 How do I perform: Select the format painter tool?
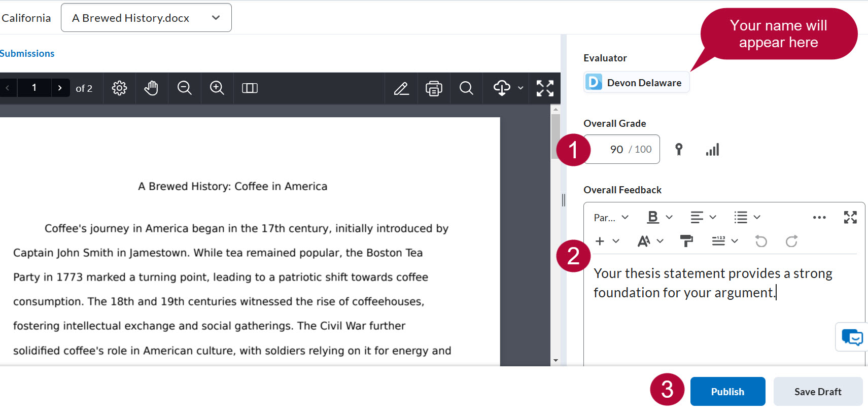[x=686, y=241]
